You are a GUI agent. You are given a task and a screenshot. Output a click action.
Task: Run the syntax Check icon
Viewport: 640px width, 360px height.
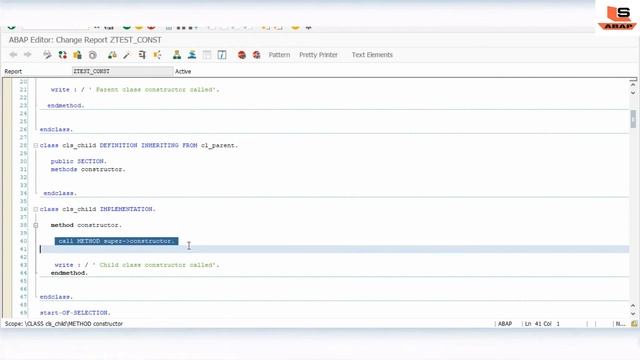112,55
